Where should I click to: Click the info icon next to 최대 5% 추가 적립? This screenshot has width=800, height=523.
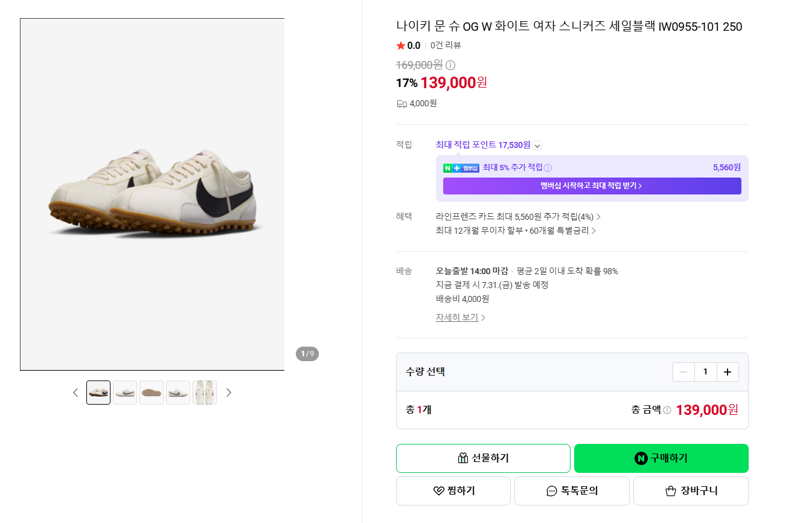(x=548, y=168)
